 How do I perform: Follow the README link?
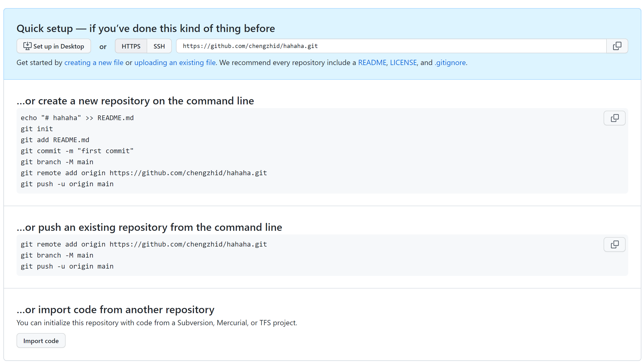372,63
